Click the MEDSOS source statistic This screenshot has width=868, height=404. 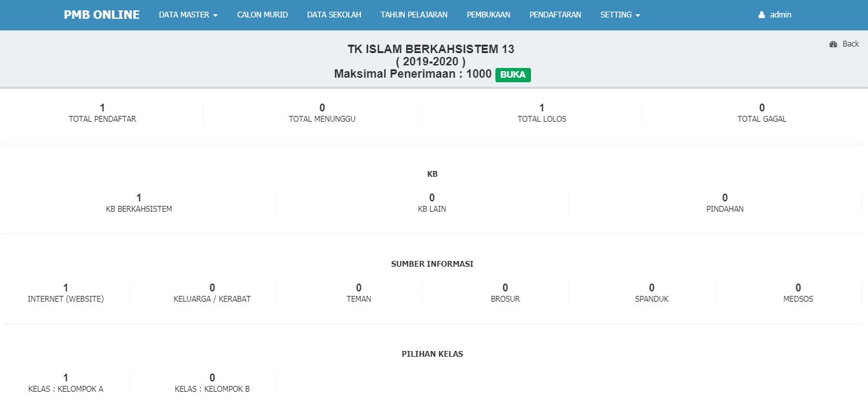pos(798,293)
